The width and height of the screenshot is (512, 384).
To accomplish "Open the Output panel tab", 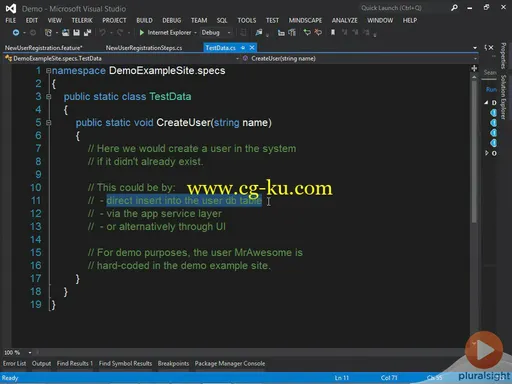I will click(x=41, y=363).
